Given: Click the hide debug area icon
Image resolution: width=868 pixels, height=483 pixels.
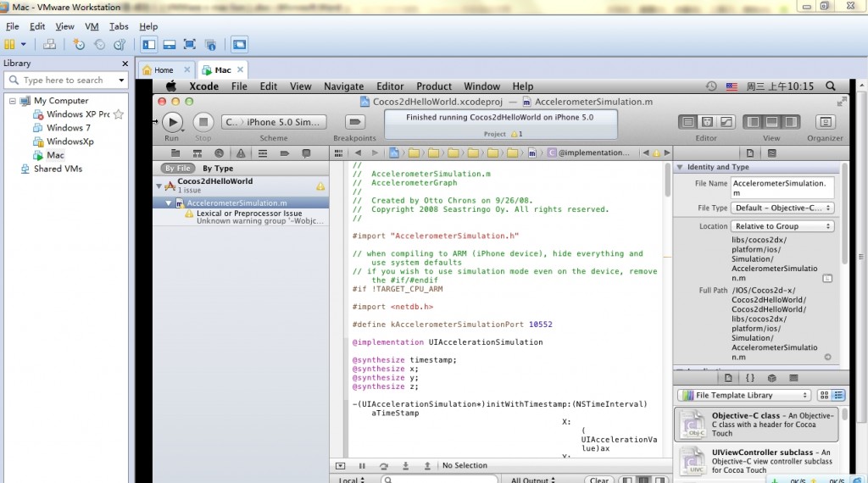Looking at the screenshot, I should click(x=341, y=466).
